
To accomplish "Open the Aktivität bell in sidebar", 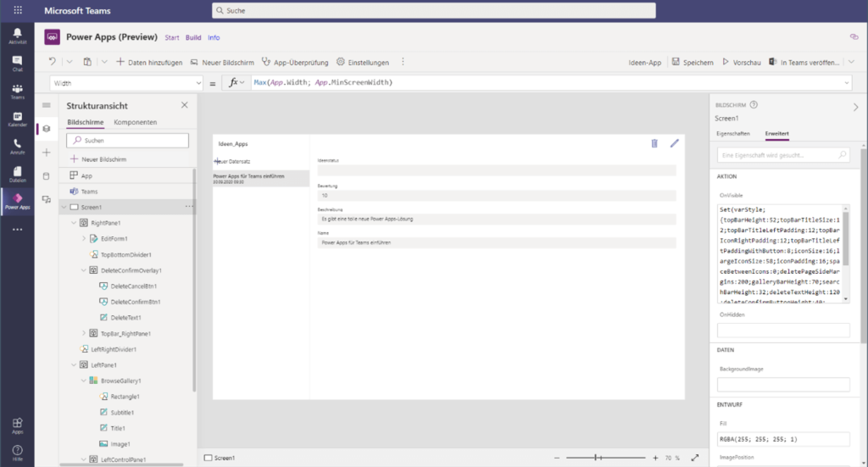I will click(17, 36).
